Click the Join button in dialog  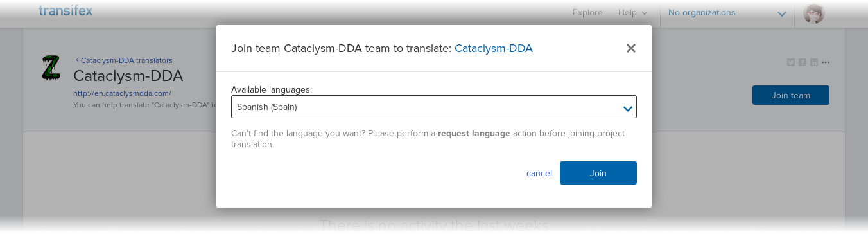[x=598, y=173]
